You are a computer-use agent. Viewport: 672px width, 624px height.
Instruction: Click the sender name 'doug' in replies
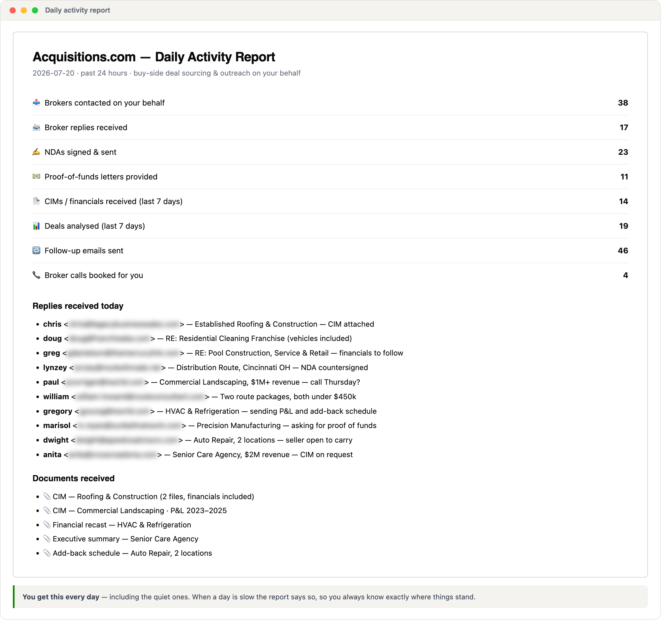(x=52, y=338)
